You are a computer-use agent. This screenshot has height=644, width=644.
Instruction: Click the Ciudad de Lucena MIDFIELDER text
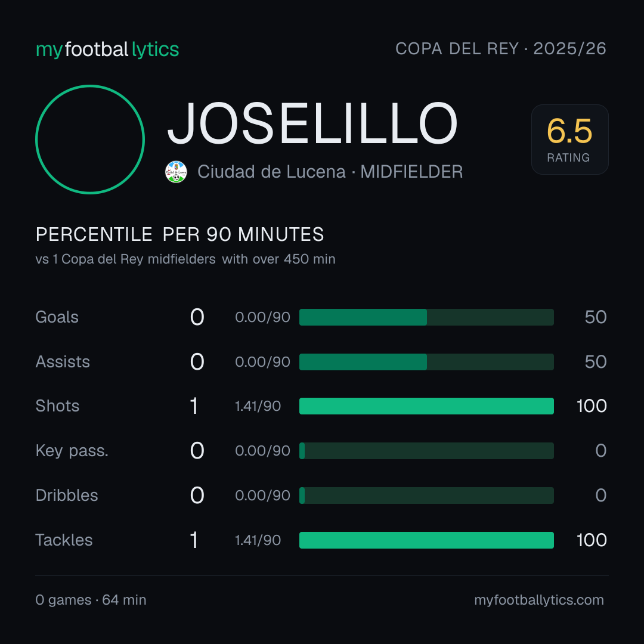pyautogui.click(x=330, y=172)
